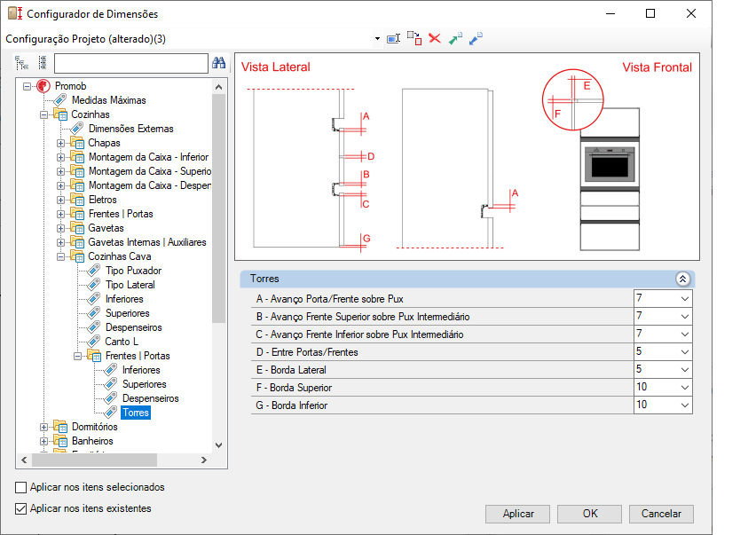Uncheck Aplicar nos itens existentes
This screenshot has width=756, height=535.
pos(21,508)
